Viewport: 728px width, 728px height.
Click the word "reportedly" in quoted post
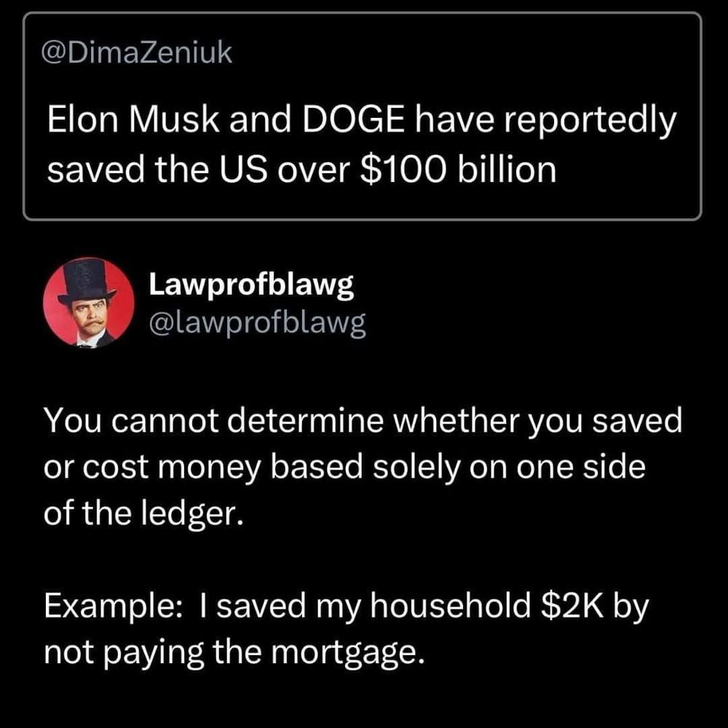(589, 122)
